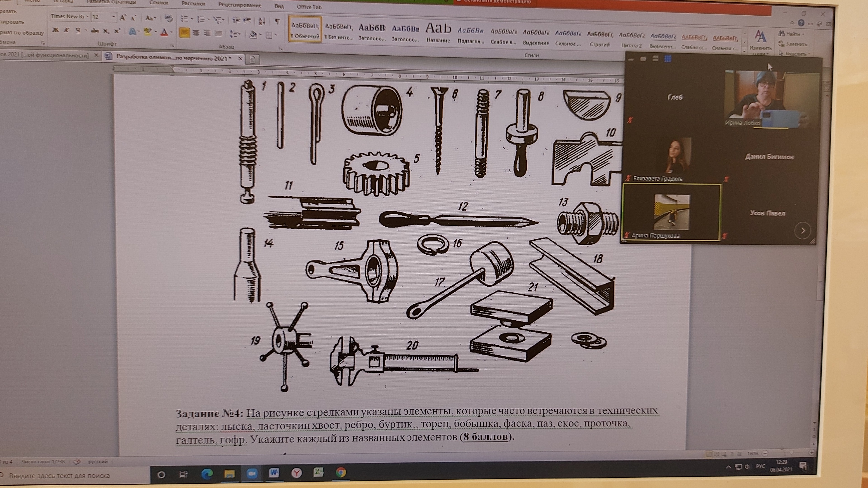The width and height of the screenshot is (868, 488).
Task: Increase paragraph indent
Action: (x=247, y=21)
